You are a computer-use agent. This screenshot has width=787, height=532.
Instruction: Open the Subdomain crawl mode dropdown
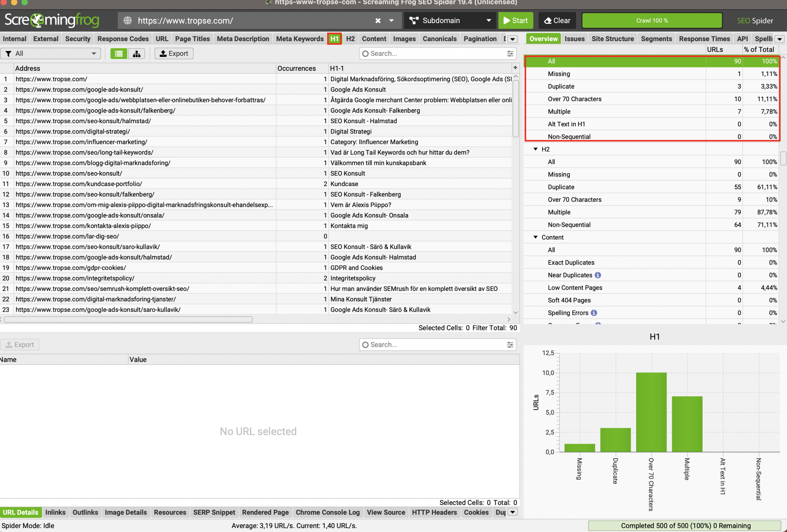tap(450, 21)
